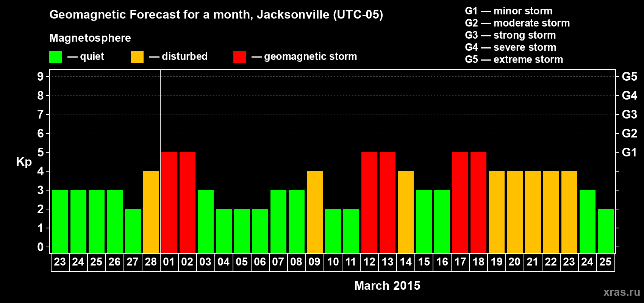Click the green bar for March 05
The image size is (644, 303).
tap(242, 231)
